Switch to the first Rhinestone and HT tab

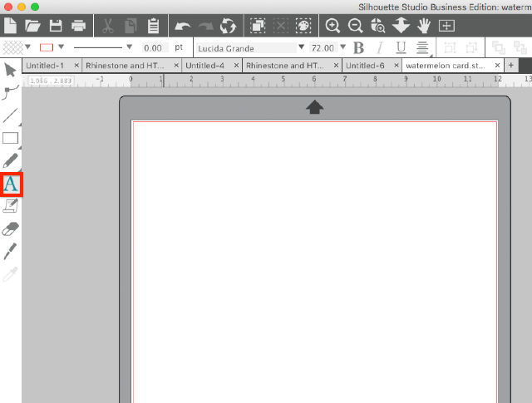point(125,66)
